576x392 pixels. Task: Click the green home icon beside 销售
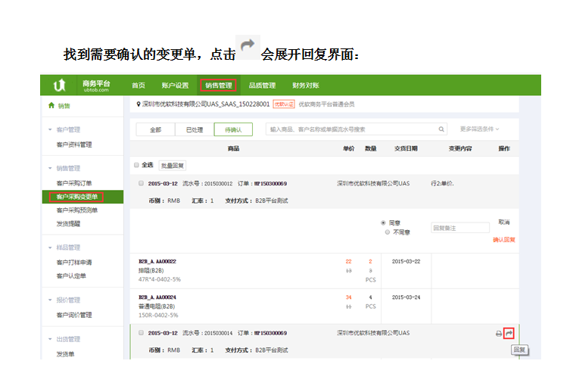[x=51, y=106]
